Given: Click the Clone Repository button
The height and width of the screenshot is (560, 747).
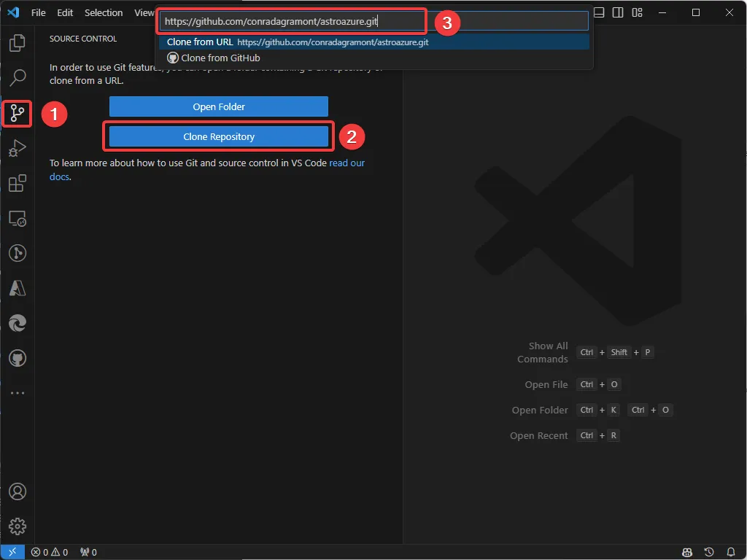Looking at the screenshot, I should [x=219, y=136].
